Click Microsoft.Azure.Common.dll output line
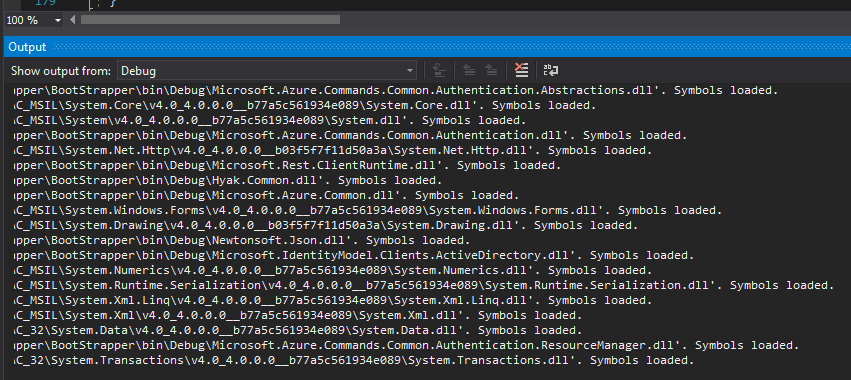This screenshot has height=380, width=851. point(266,195)
